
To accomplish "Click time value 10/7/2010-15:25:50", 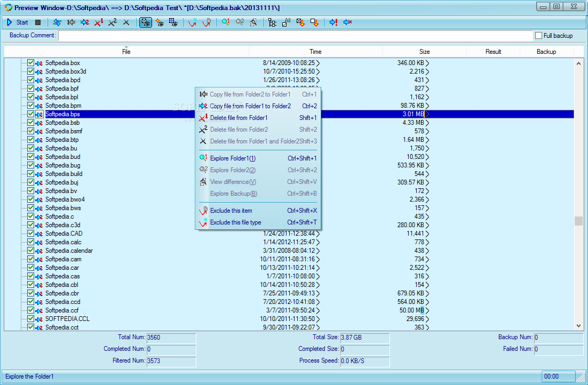I will point(289,71).
